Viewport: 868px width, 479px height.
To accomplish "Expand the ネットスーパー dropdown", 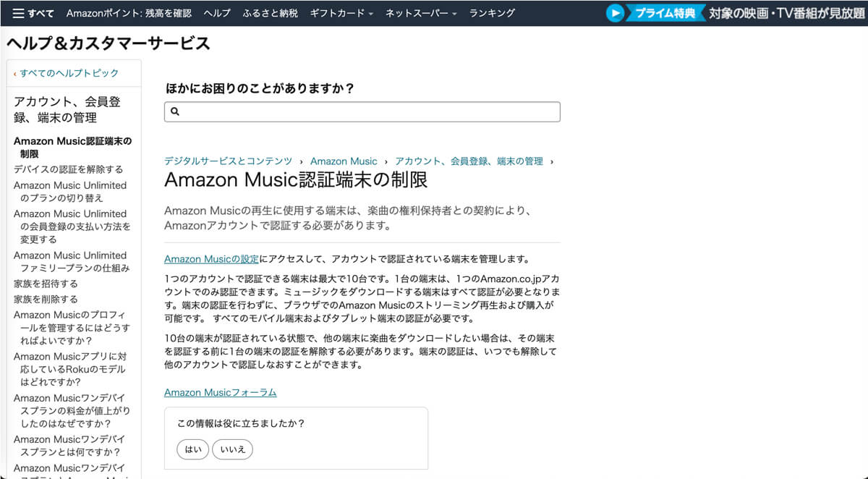I will click(x=421, y=13).
